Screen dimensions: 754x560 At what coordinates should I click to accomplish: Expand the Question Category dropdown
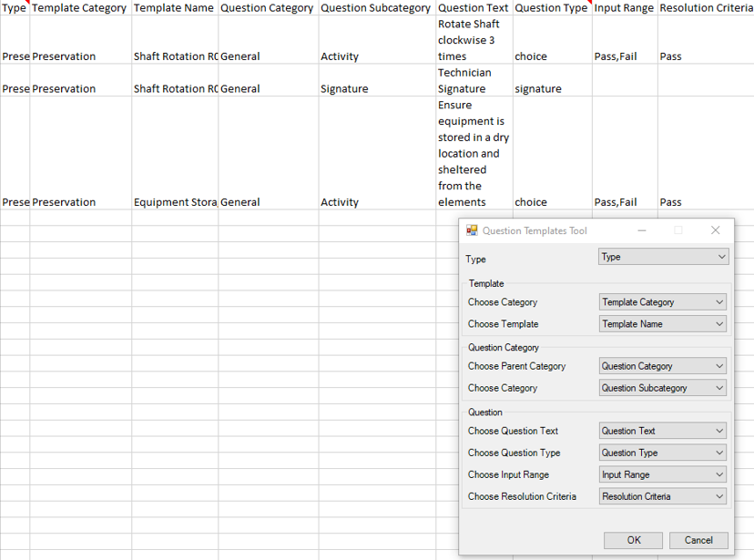(663, 366)
